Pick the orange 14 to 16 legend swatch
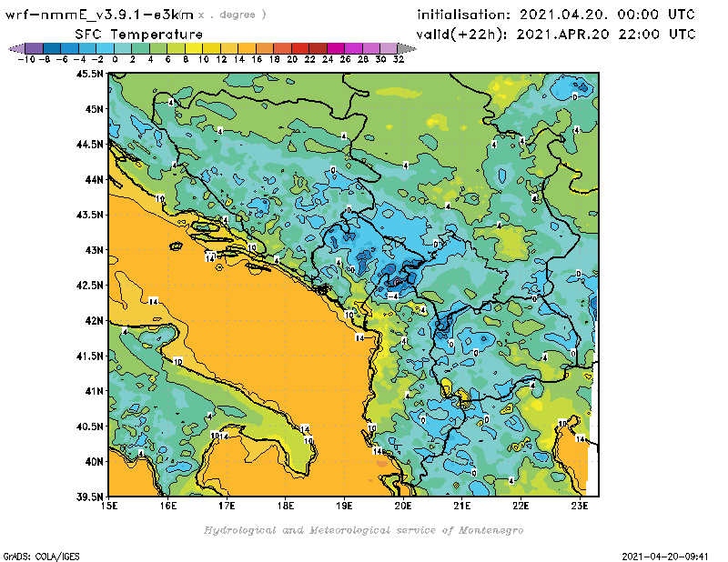Image resolution: width=728 pixels, height=562 pixels. [x=247, y=48]
